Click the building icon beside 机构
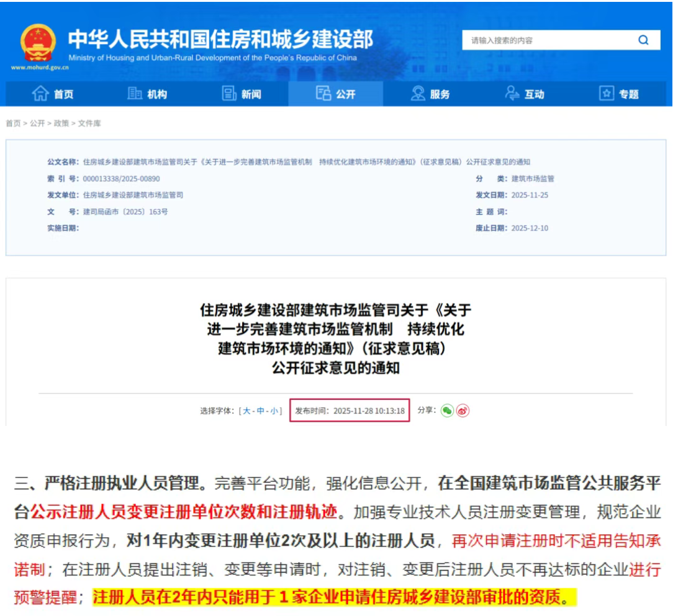Viewport: 678px width, 616px height. (x=135, y=94)
